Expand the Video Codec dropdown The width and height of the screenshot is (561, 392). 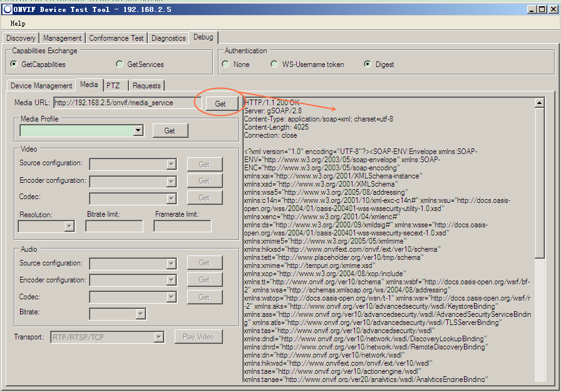[x=172, y=199]
